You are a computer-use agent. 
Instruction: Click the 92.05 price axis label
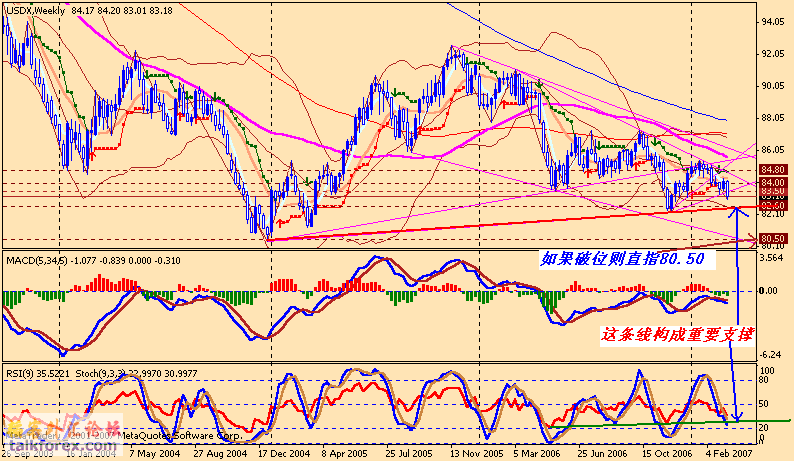773,54
